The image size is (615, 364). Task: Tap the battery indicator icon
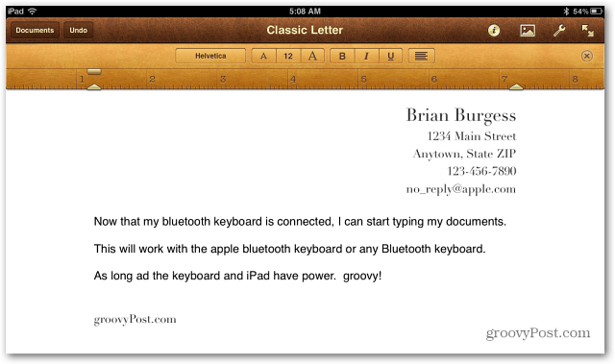(596, 12)
